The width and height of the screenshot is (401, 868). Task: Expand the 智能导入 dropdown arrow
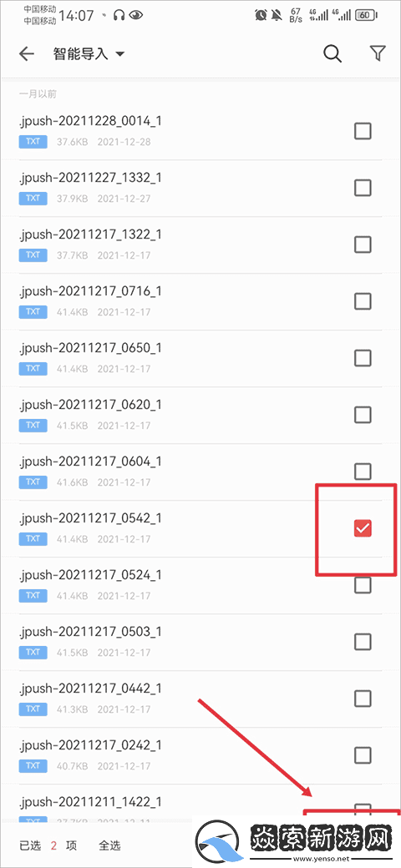click(119, 54)
